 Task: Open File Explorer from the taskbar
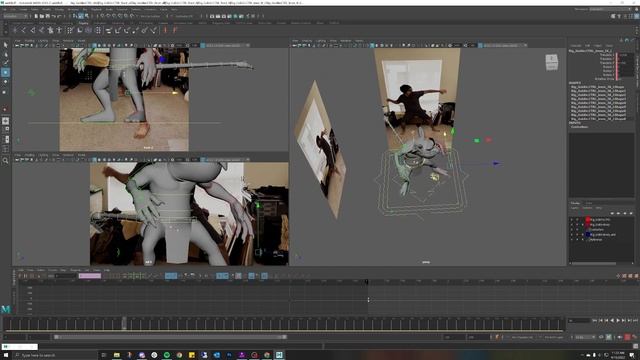(117, 355)
